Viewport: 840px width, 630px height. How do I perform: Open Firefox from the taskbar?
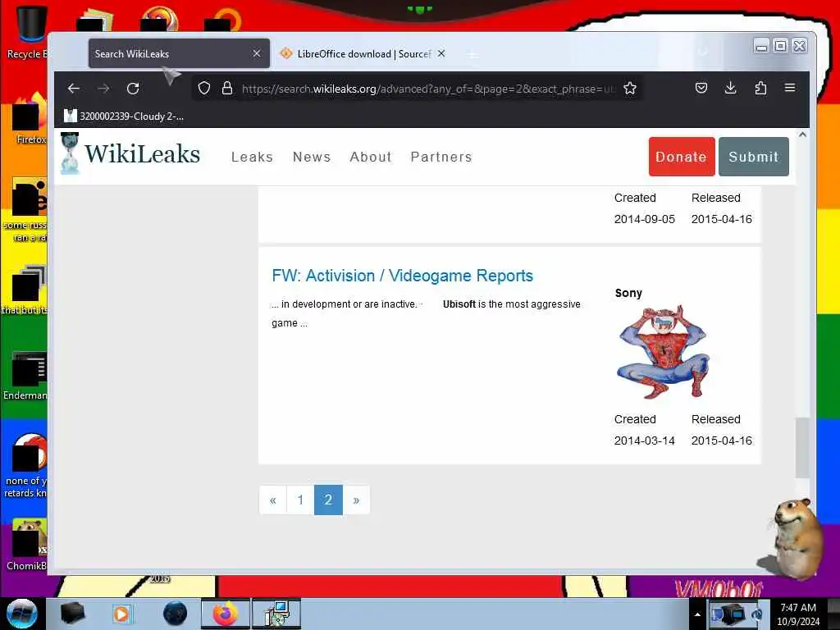[226, 614]
